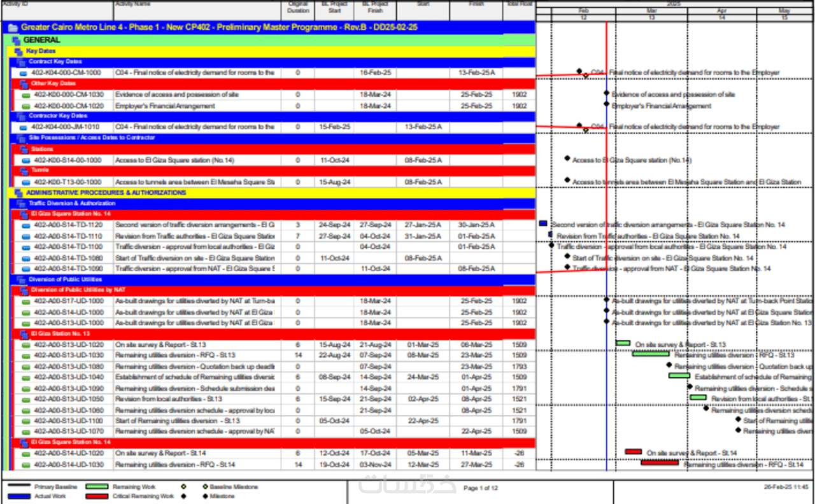
Task: Select activity icon for 402-A00-S14-TD-1120
Action: [x=26, y=225]
